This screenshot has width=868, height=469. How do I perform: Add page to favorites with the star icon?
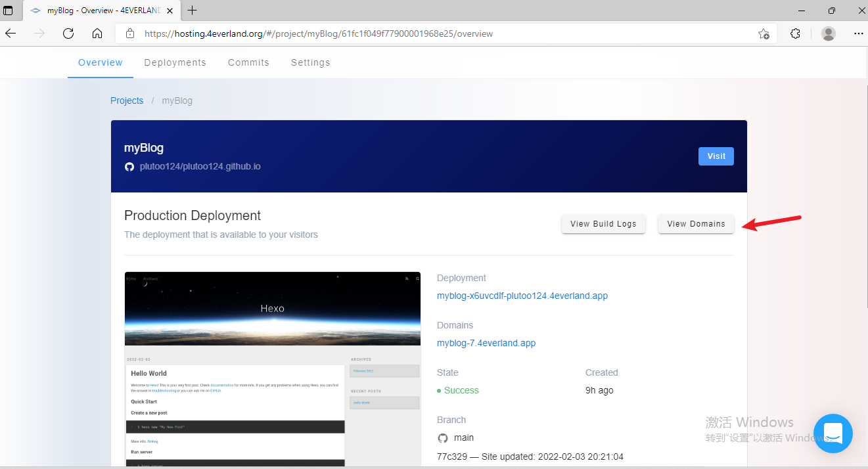[764, 33]
